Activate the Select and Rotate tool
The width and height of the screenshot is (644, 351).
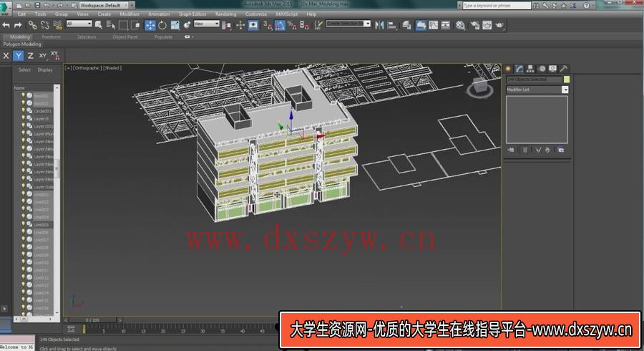click(162, 26)
